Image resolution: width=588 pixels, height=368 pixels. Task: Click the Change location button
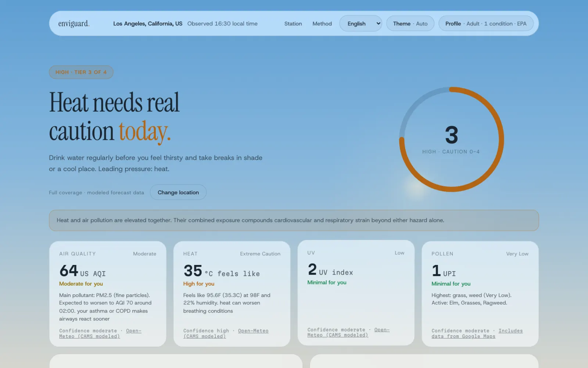click(x=178, y=192)
